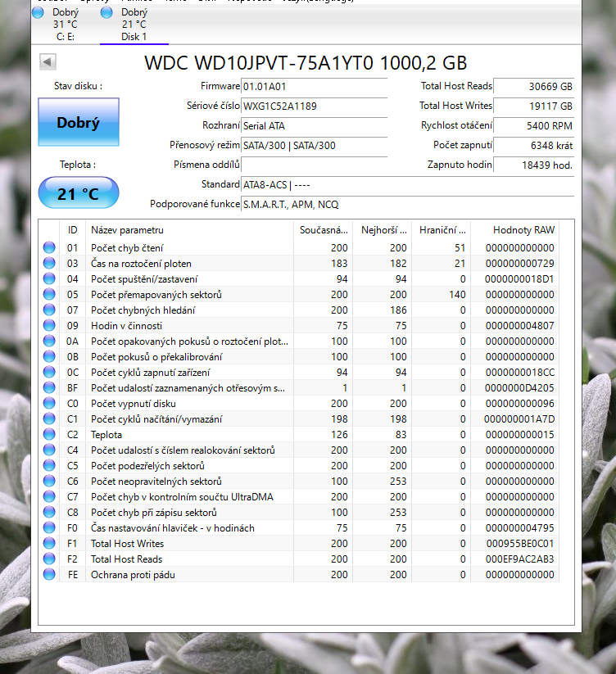Select 'Ochrana proti pádu' parameter name
616x674 pixels.
(133, 575)
